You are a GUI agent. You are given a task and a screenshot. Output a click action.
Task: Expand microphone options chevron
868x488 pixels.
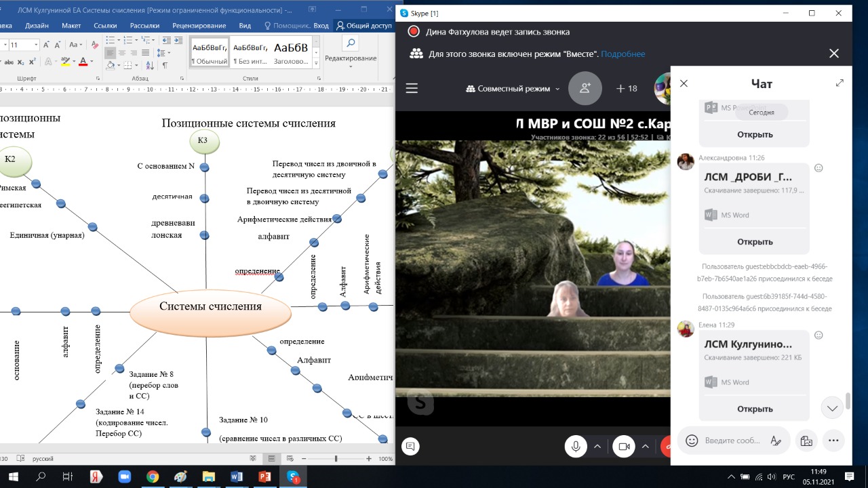[597, 446]
